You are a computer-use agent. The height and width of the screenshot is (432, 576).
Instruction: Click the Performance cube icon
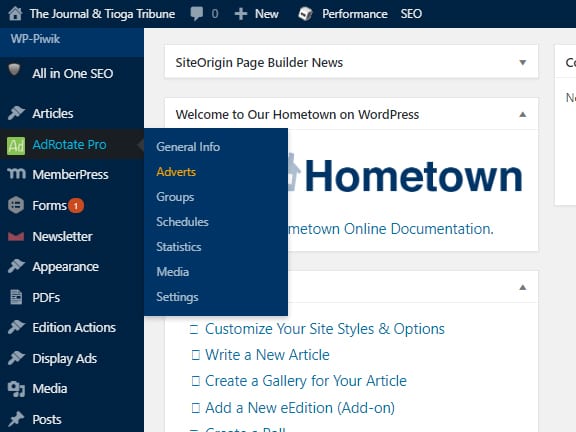305,14
